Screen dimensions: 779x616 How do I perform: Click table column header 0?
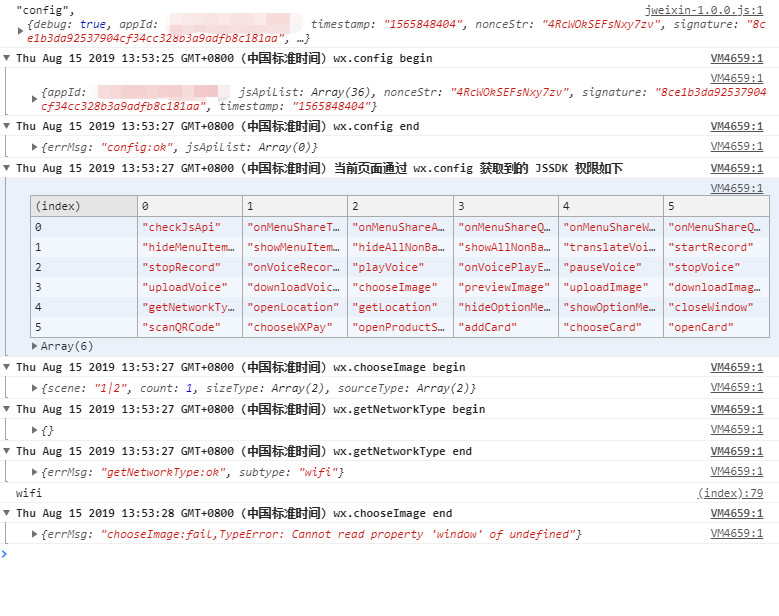click(x=190, y=206)
